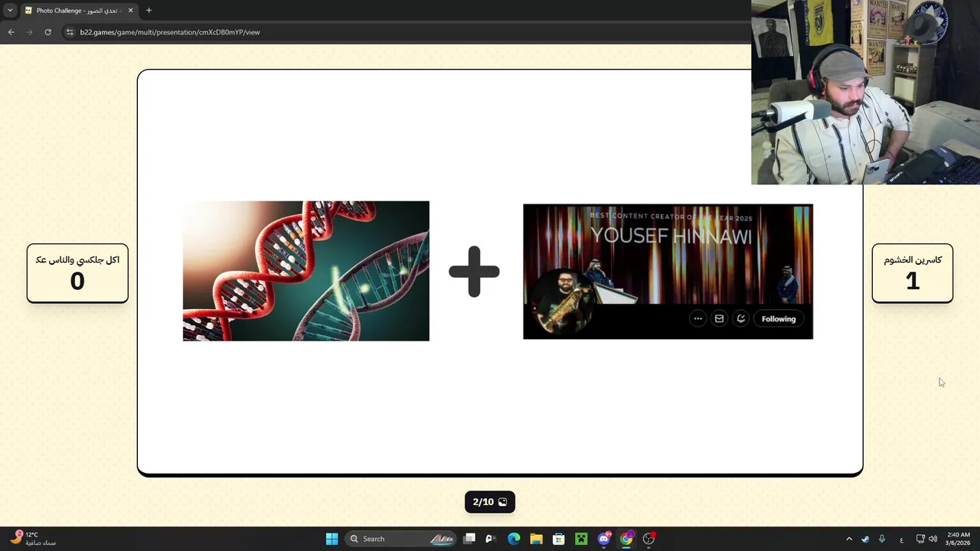The width and height of the screenshot is (980, 551).
Task: Switch to Chrome in the taskbar
Action: 626,539
